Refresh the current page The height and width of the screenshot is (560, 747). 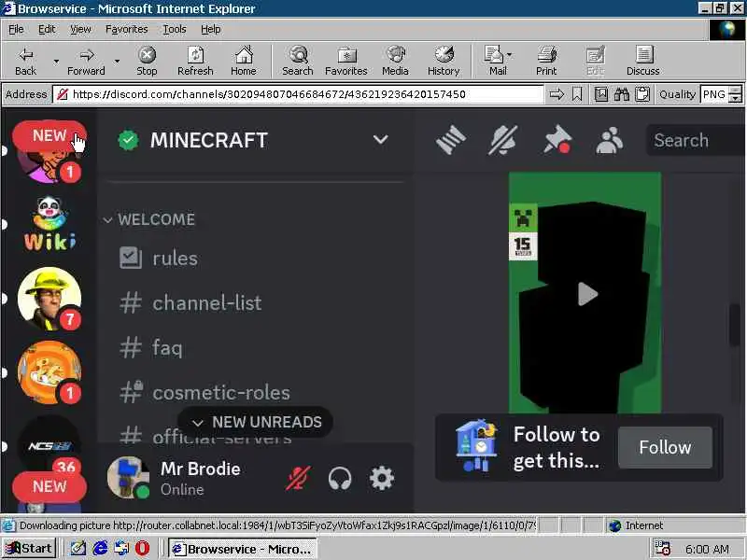coord(195,61)
